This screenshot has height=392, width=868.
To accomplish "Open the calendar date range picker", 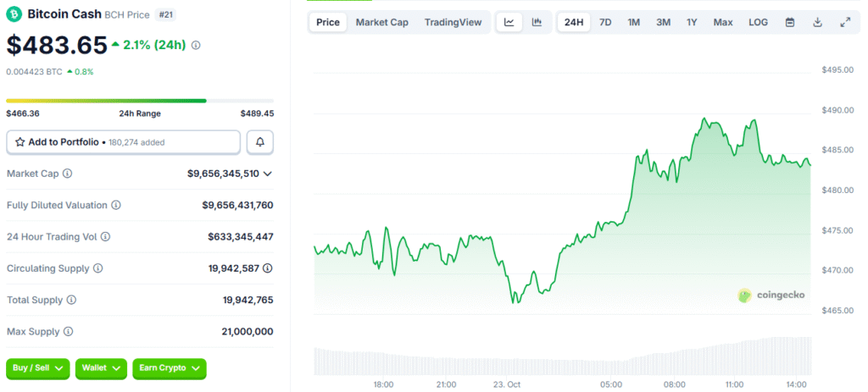I will pos(790,22).
